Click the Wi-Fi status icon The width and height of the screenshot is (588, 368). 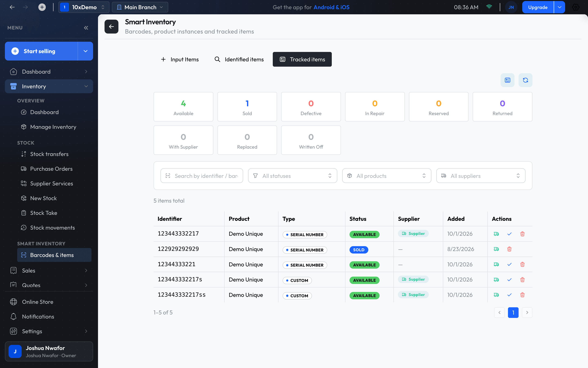[489, 7]
